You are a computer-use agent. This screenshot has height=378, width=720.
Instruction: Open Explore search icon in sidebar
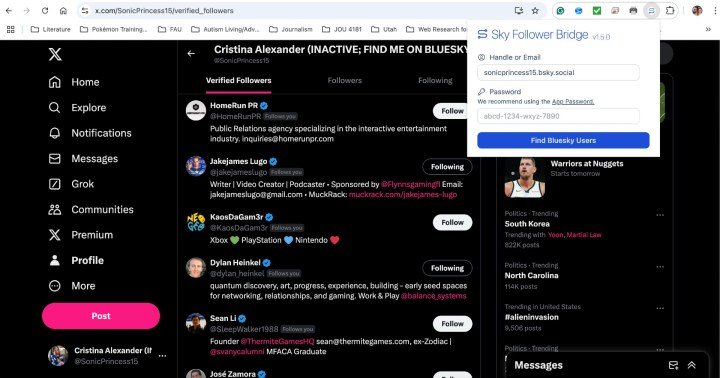(x=55, y=107)
